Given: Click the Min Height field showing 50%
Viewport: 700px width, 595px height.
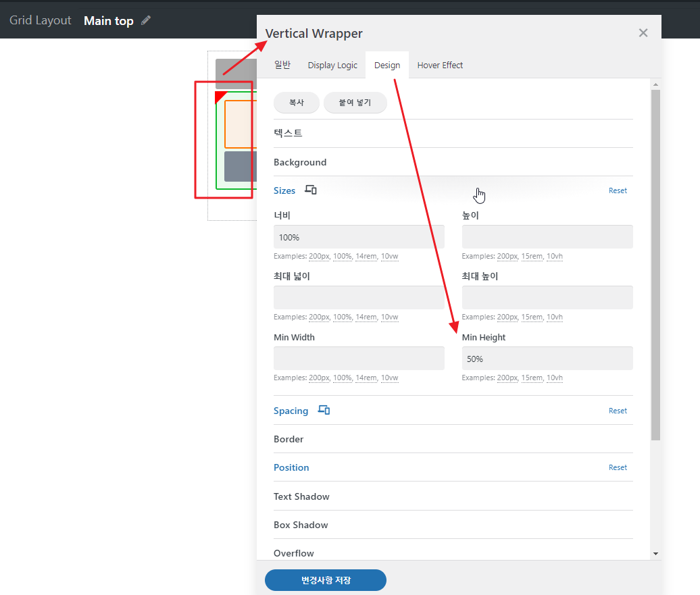Looking at the screenshot, I should click(547, 359).
